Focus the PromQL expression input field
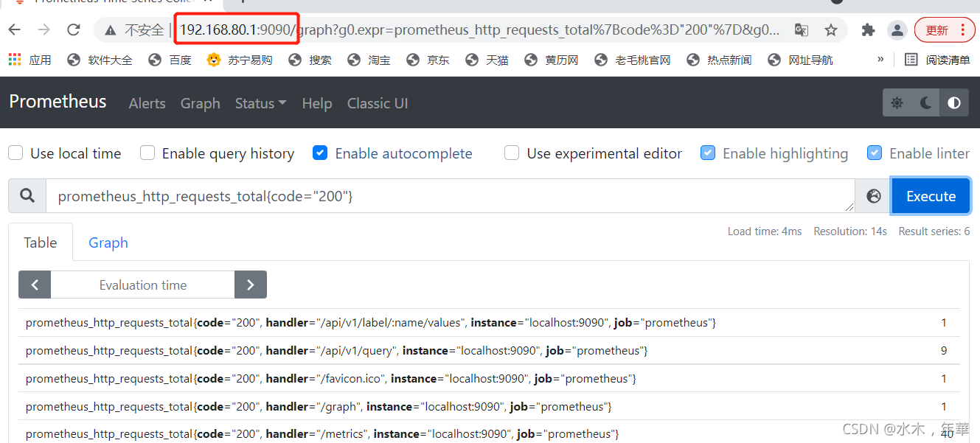The height and width of the screenshot is (443, 980). (x=450, y=195)
